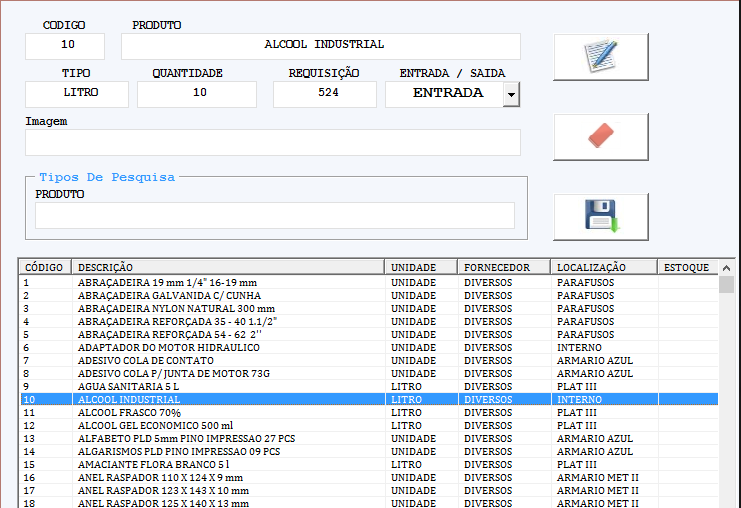Click the PRODUTO search input field

(275, 215)
